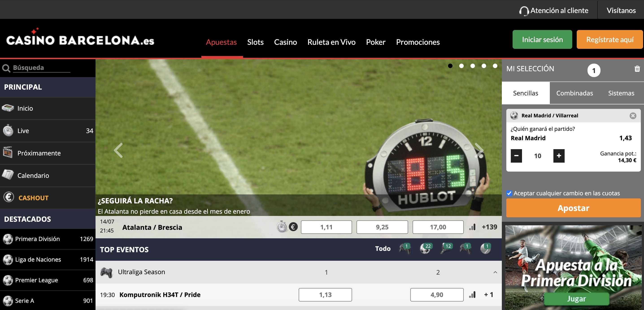Filter top events by football icon with 22

click(x=426, y=249)
